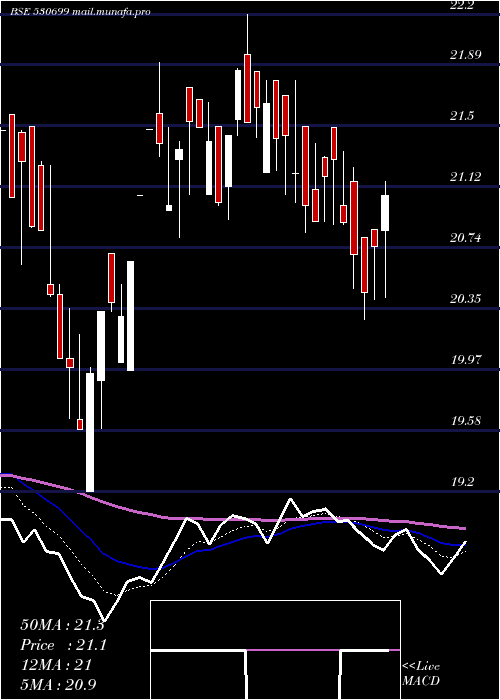500x700 pixels.
Task: Click the 50MA : 21.3 legend value
Action: (x=62, y=625)
